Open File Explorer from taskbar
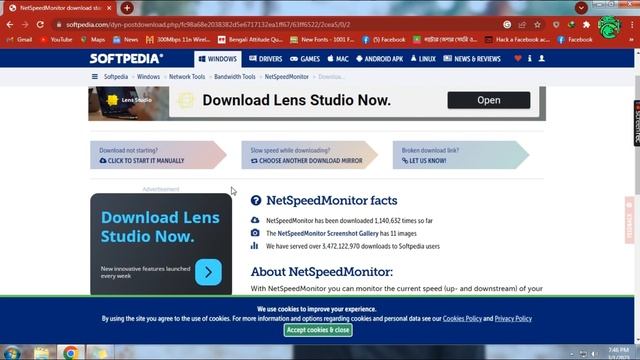640x360 pixels. (x=41, y=353)
